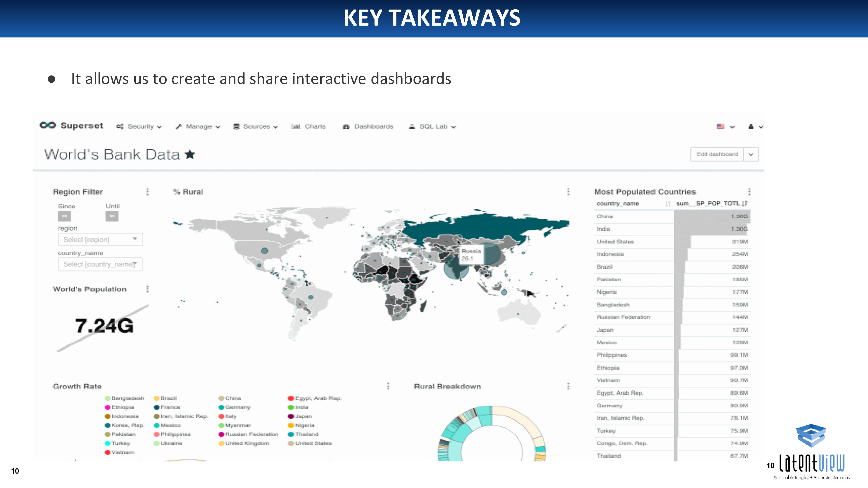Go to Dashboards page

click(x=368, y=127)
